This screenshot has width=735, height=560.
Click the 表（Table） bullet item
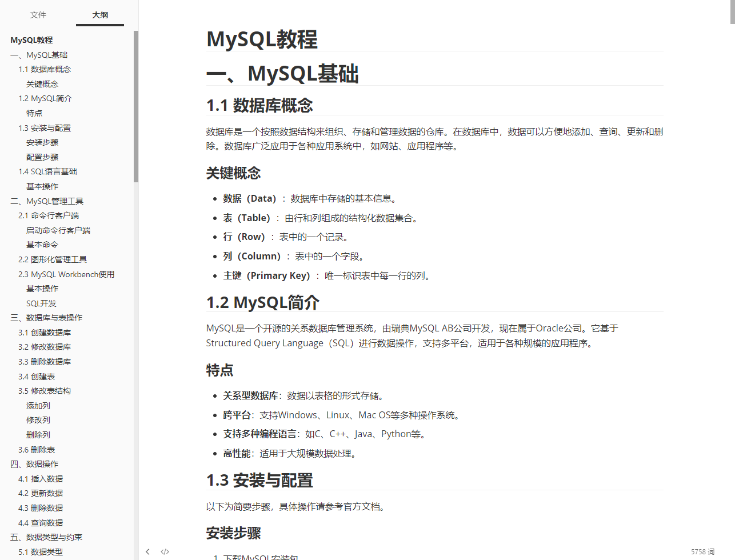(321, 218)
